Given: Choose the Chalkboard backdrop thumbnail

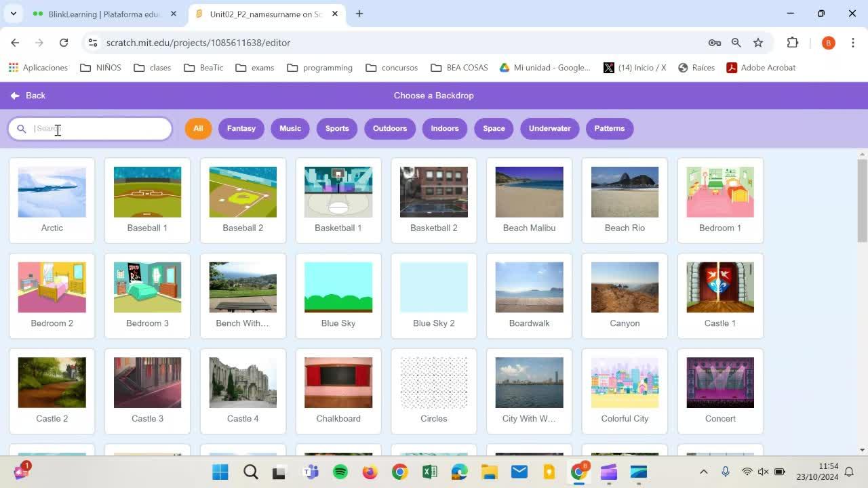Looking at the screenshot, I should point(338,383).
